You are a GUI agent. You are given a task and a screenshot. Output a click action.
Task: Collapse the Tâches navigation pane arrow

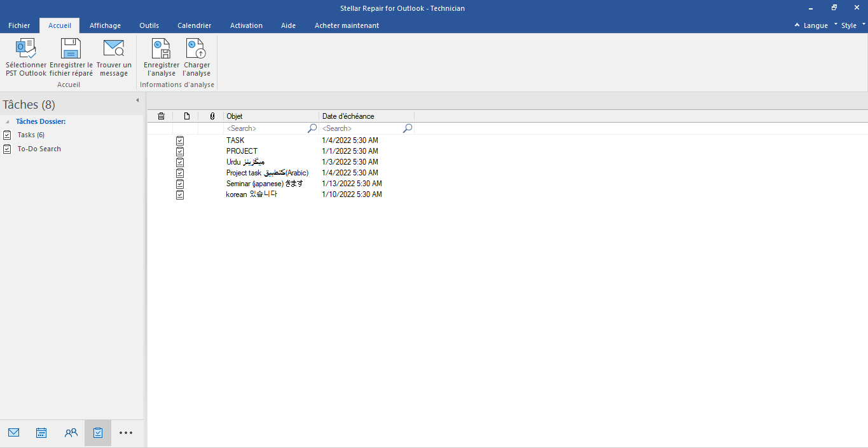[137, 100]
